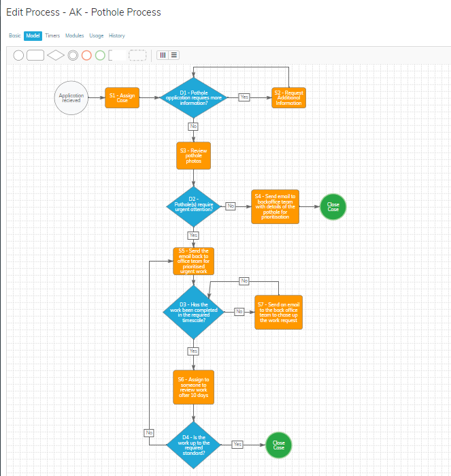View the History tab
The height and width of the screenshot is (476, 451).
click(x=117, y=35)
